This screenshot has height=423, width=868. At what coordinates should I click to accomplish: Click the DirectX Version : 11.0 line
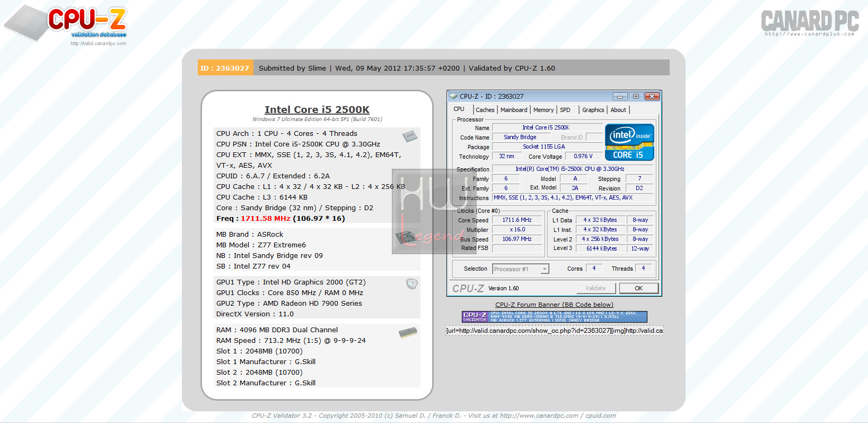pos(255,314)
